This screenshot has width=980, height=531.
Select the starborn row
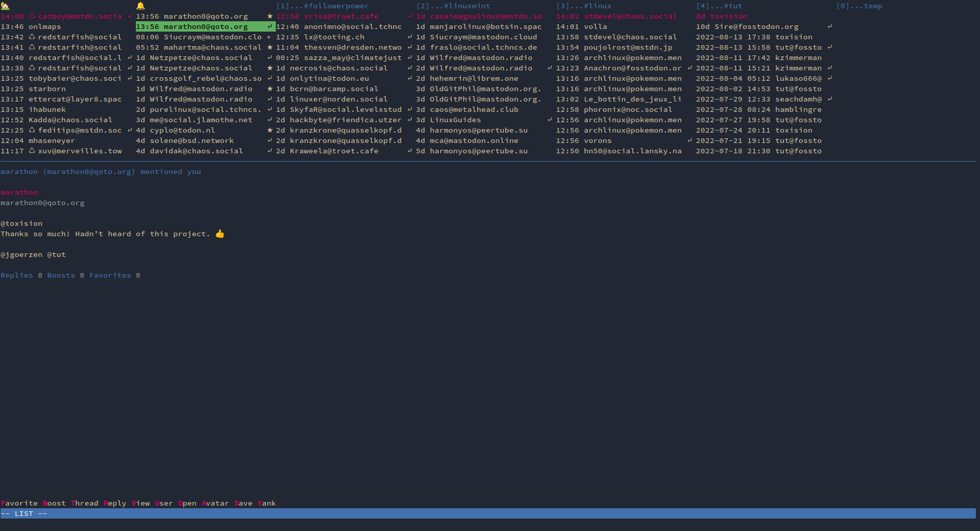tap(67, 89)
